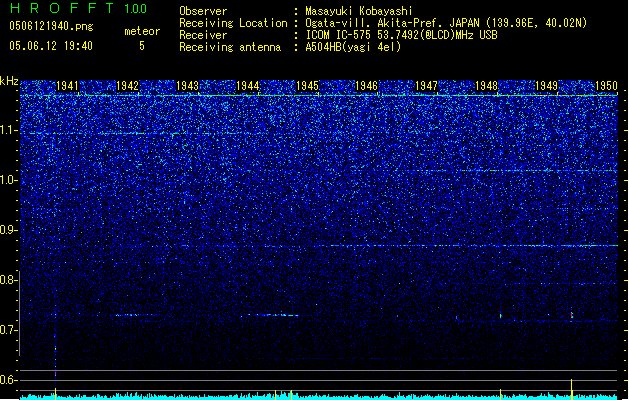Click the 1947 time axis label

click(426, 86)
